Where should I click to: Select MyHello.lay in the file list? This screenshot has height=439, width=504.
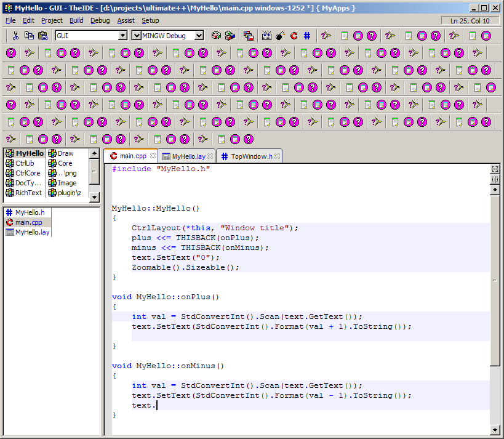tap(32, 232)
